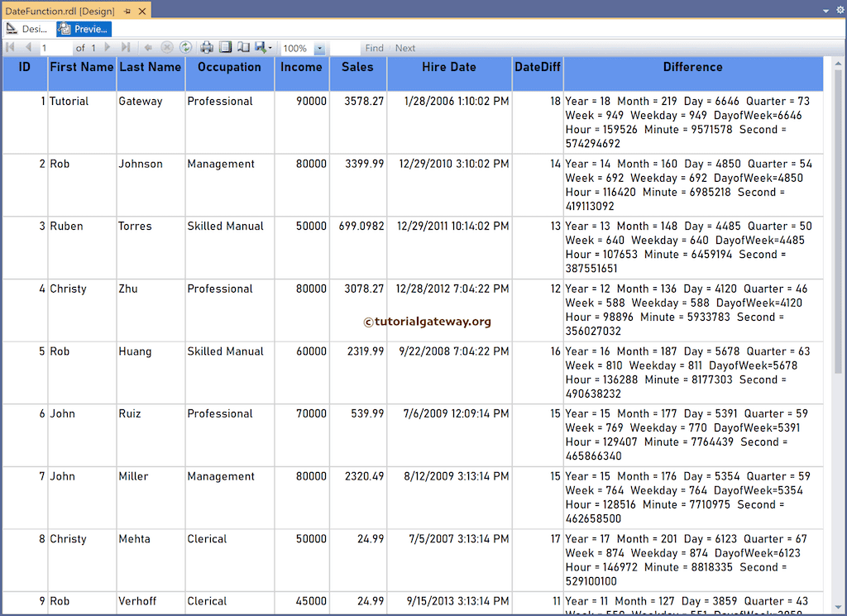Open the zoom percentage dropdown
The width and height of the screenshot is (847, 616).
[x=321, y=48]
